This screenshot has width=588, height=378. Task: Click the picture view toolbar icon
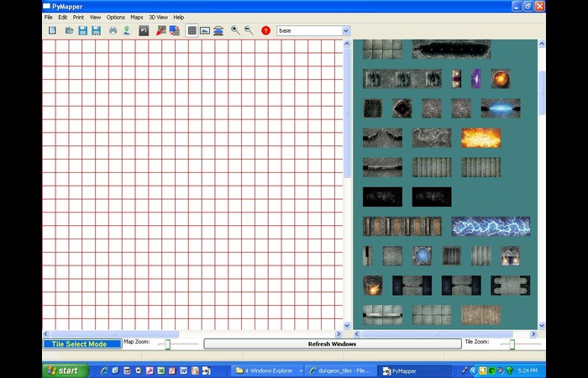click(x=205, y=30)
